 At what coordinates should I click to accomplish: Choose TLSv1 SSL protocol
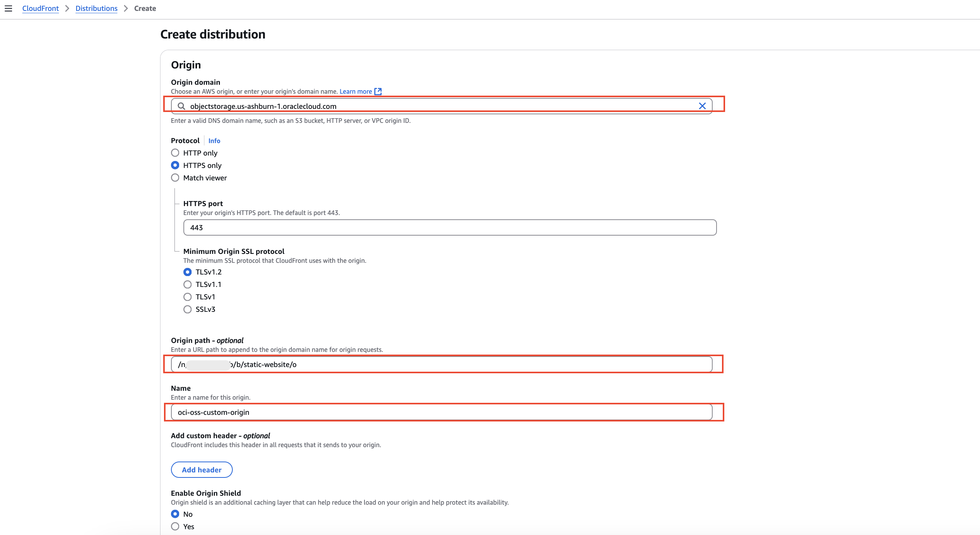click(188, 297)
